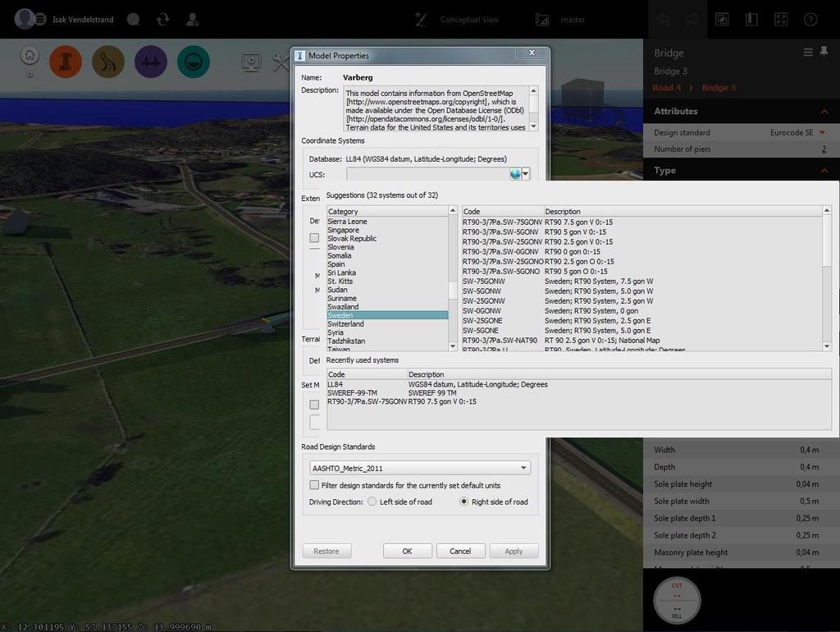Select Spain in the Category list
This screenshot has width=840, height=632.
(x=387, y=263)
